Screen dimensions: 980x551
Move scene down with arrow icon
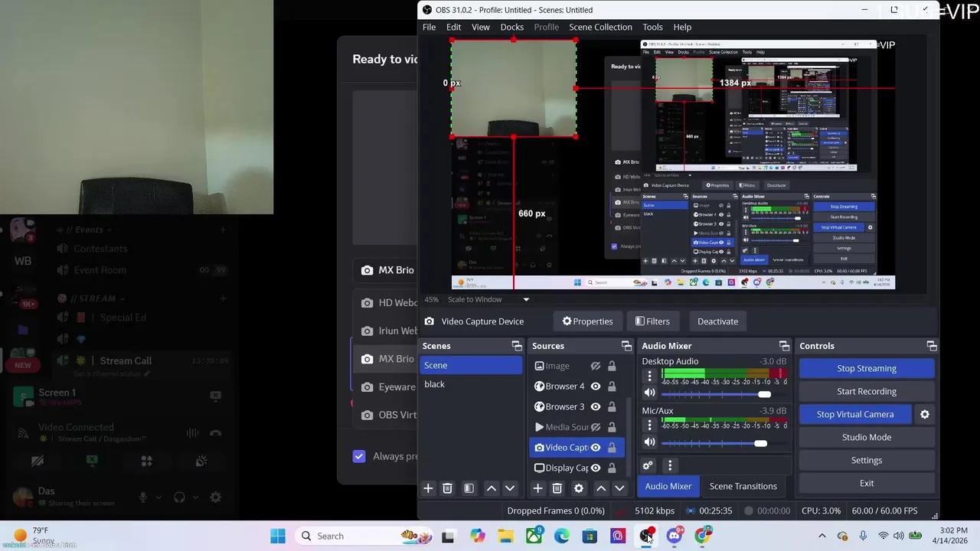point(510,488)
